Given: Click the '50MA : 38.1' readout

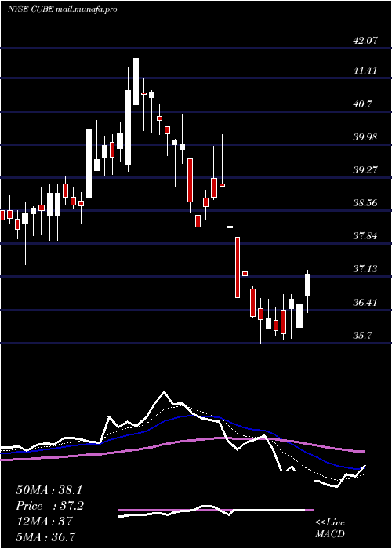Looking at the screenshot, I should [50, 490].
